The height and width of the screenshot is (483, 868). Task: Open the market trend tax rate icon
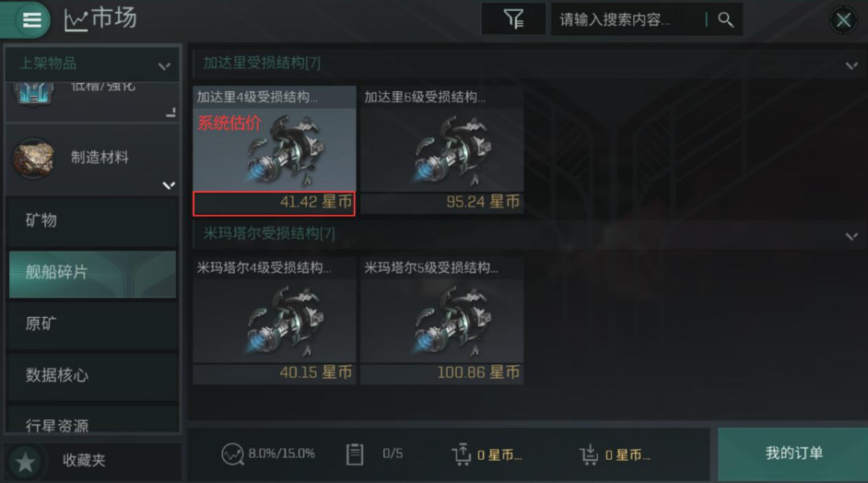(232, 454)
